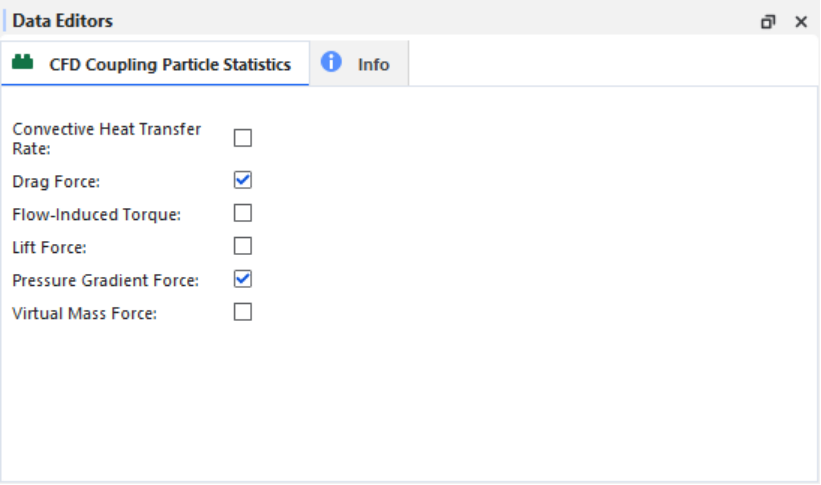The image size is (821, 485).
Task: Switch to the Info tab
Action: click(x=359, y=63)
